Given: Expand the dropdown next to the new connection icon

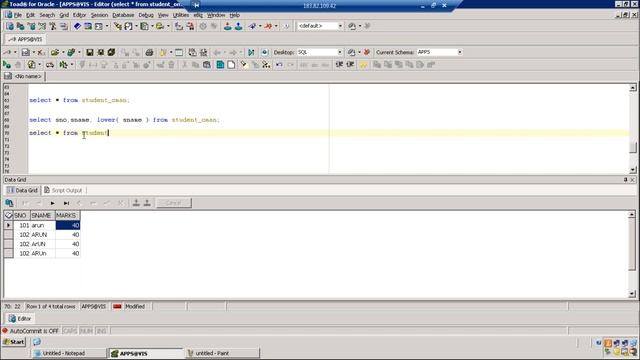Looking at the screenshot, I should coord(15,52).
